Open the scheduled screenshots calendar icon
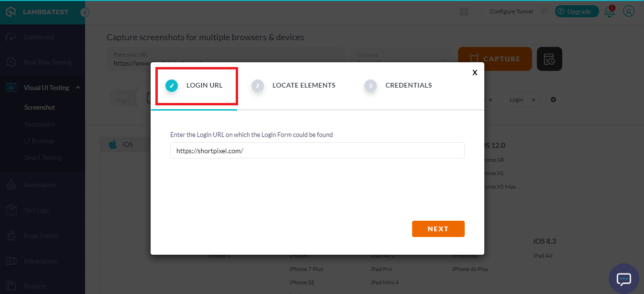The image size is (644, 294). click(549, 59)
